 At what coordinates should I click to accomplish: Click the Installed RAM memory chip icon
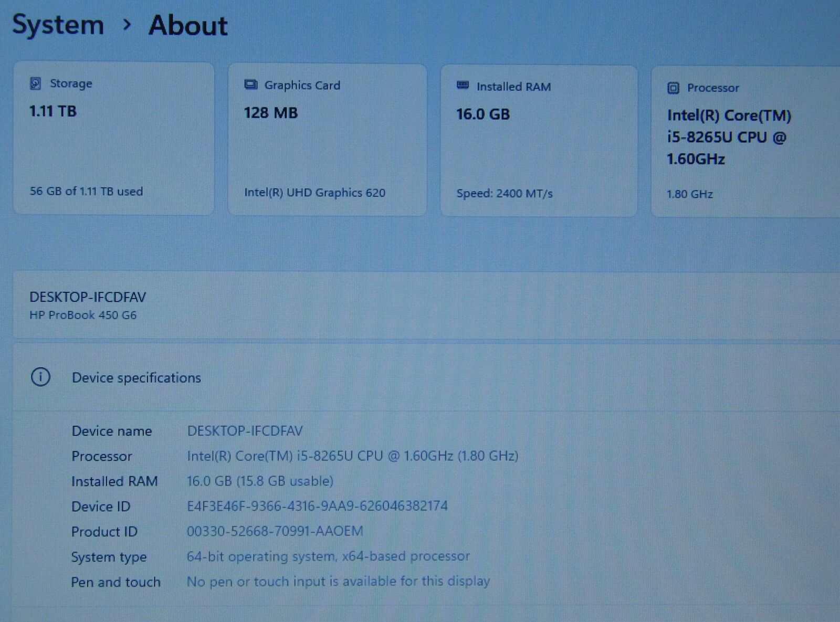(x=463, y=85)
